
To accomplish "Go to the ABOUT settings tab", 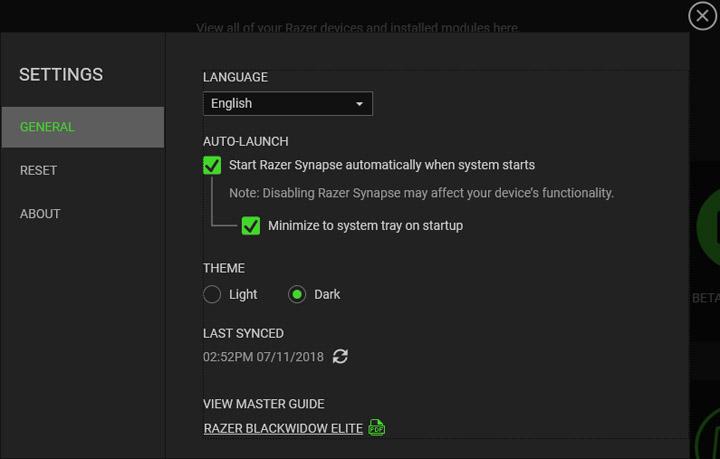I will pyautogui.click(x=40, y=213).
